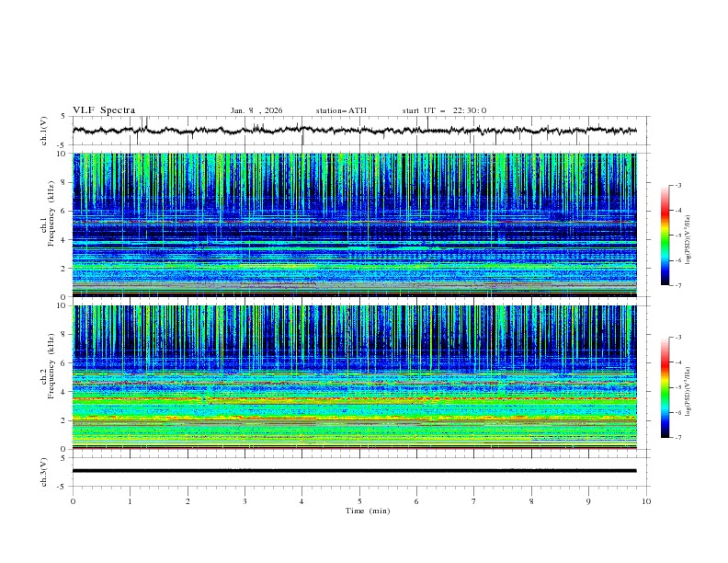Select the date text "Jan. 8 , 2026"
This screenshot has width=728, height=563.
click(256, 110)
